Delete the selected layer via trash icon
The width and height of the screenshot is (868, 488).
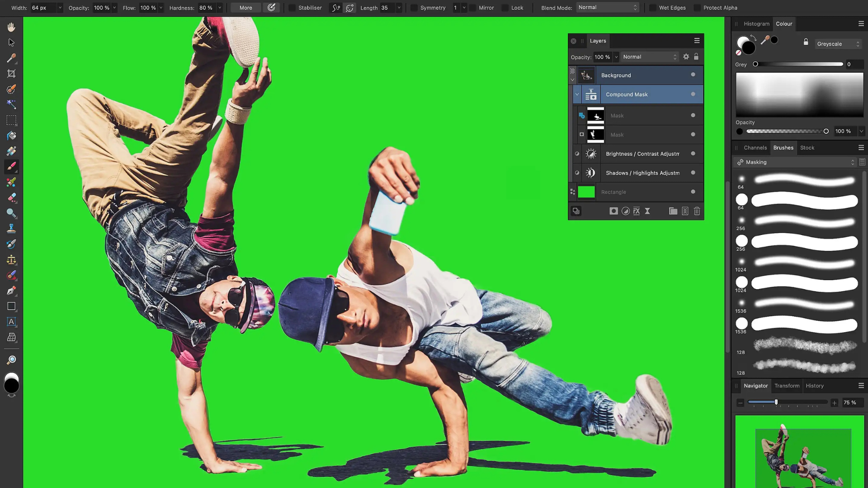click(x=697, y=211)
